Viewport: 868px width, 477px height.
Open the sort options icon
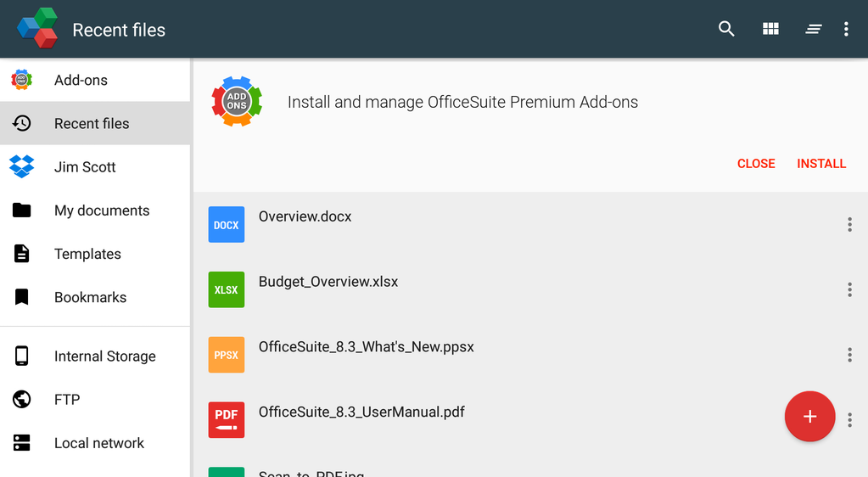tap(813, 29)
